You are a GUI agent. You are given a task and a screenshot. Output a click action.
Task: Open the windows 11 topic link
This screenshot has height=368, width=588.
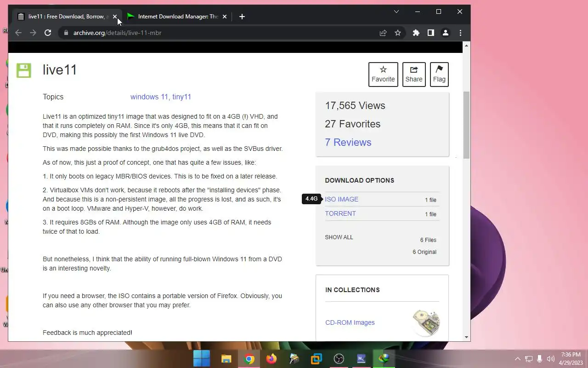(x=149, y=97)
